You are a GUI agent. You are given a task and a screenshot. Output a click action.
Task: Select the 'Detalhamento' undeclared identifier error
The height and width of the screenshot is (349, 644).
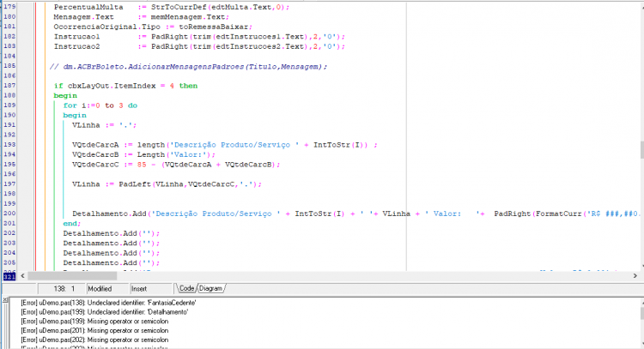click(x=104, y=312)
